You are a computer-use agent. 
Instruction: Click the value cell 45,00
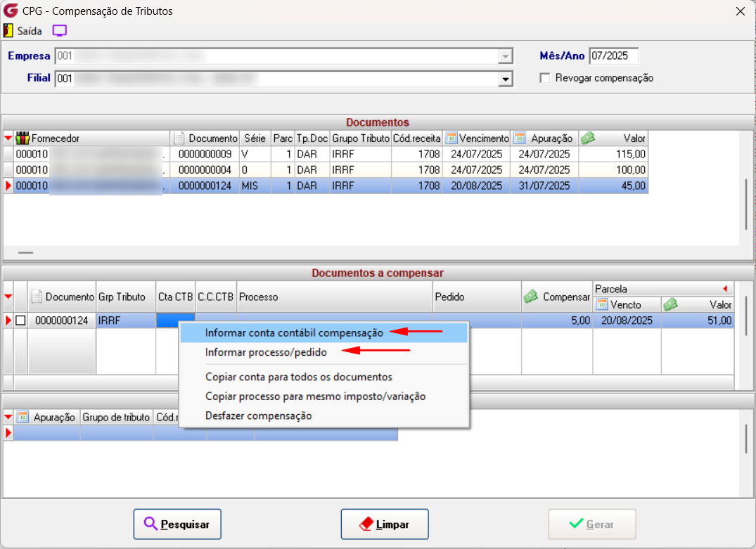pos(613,186)
